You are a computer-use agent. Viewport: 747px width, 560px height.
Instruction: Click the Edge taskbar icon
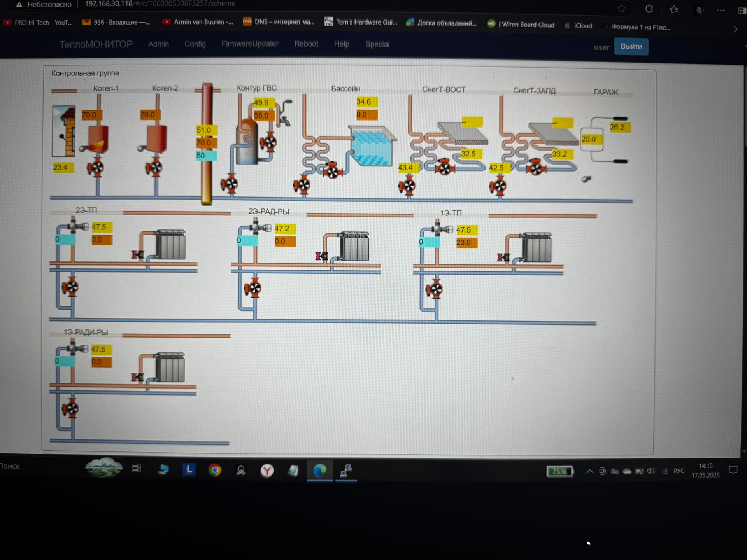320,471
